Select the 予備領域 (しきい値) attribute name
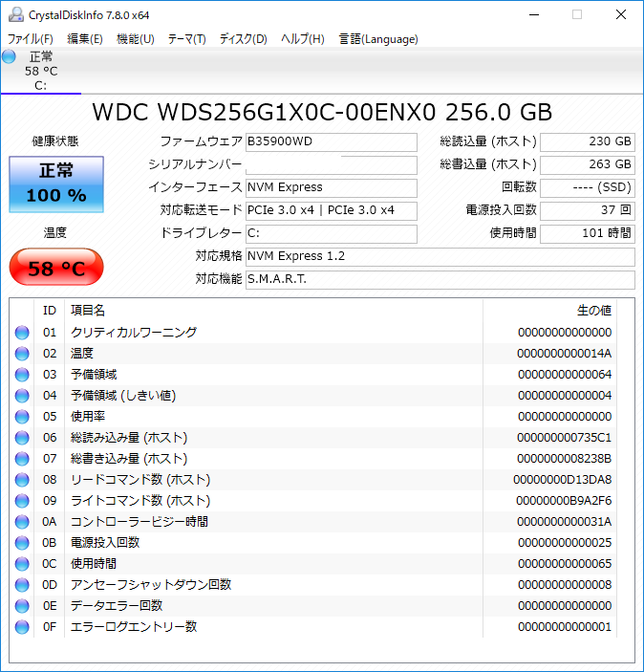 coord(123,396)
